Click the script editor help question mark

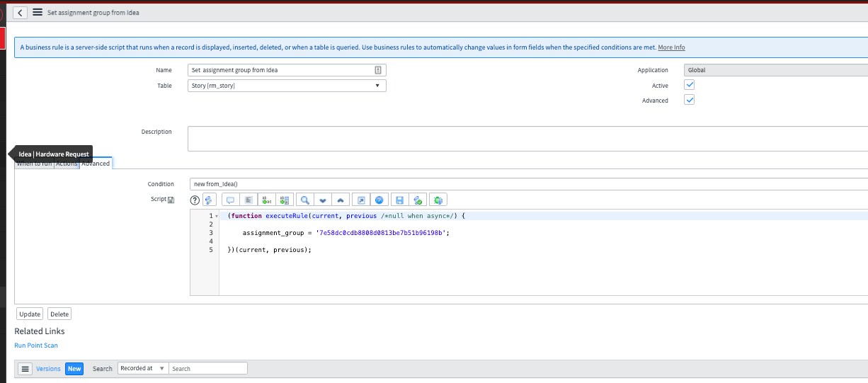point(195,200)
